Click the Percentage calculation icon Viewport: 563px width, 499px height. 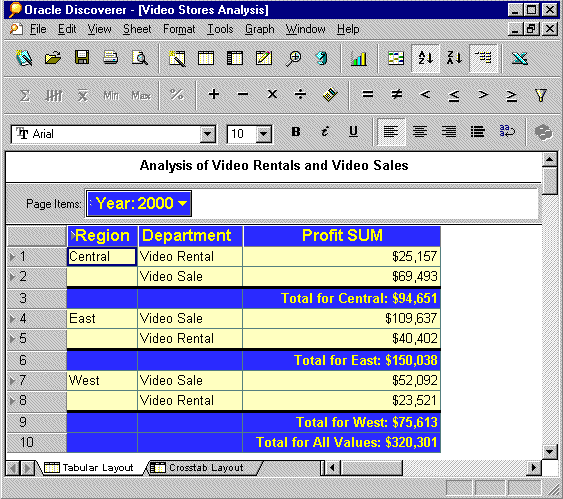(x=177, y=95)
